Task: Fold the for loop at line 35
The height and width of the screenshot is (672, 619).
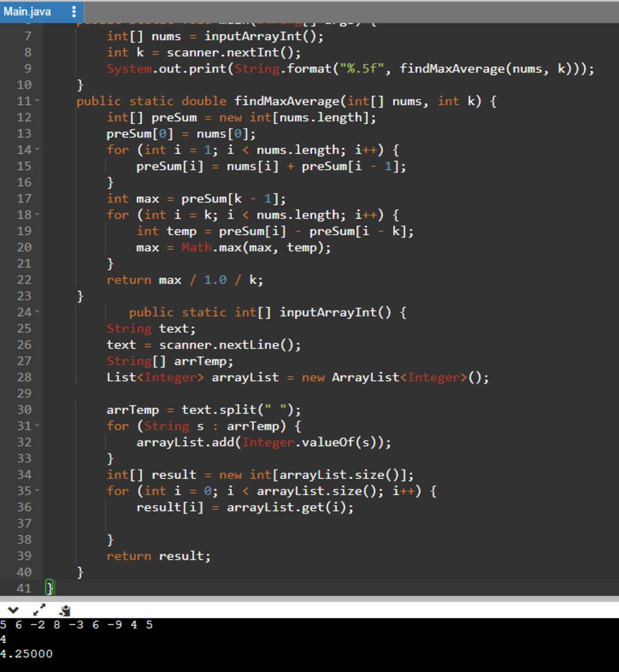Action: tap(37, 490)
